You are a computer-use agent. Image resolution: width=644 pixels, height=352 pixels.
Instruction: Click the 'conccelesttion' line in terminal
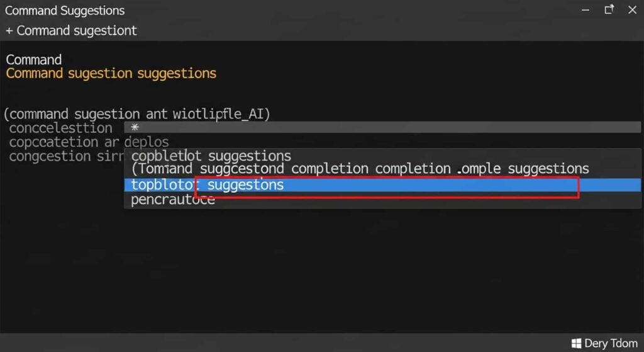[61, 128]
